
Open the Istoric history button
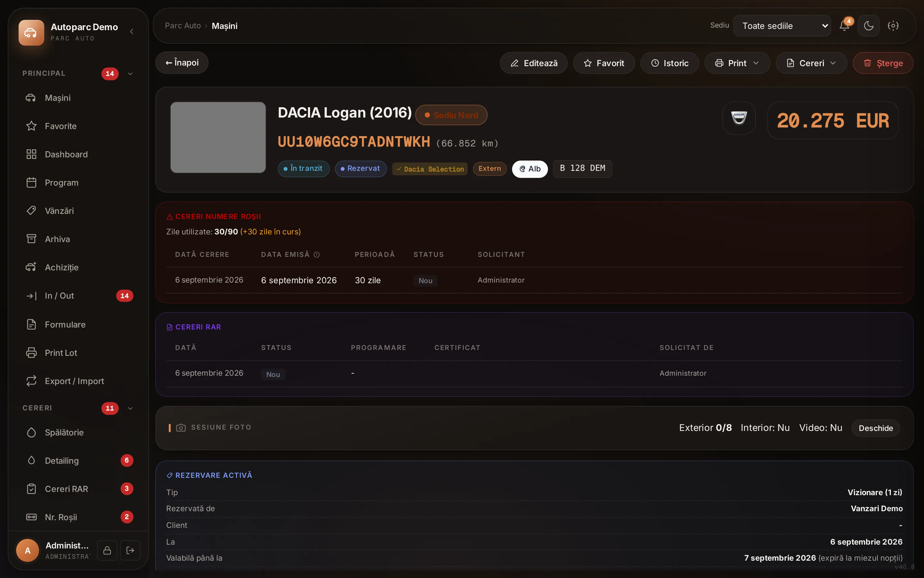pos(669,63)
